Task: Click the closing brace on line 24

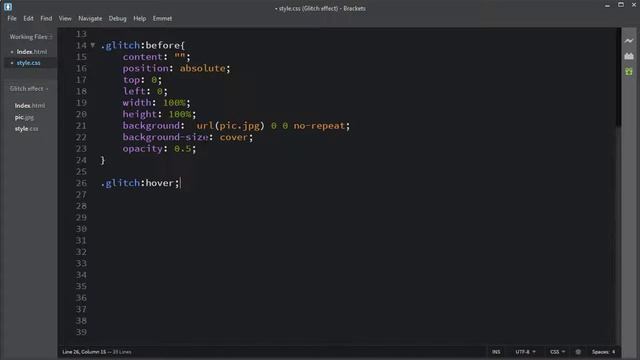Action: pyautogui.click(x=102, y=160)
